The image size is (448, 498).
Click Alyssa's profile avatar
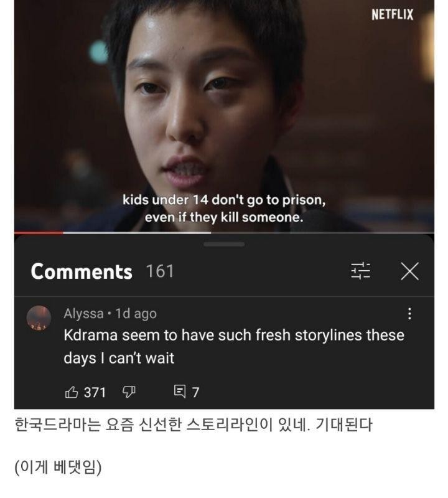click(39, 318)
